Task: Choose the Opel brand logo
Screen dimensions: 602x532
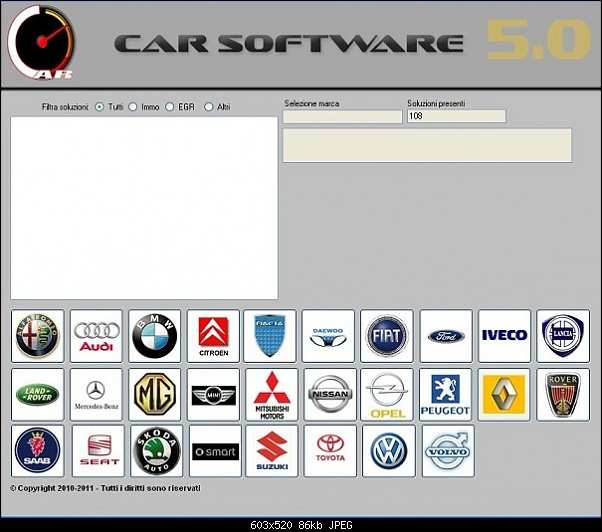Action: [x=387, y=395]
